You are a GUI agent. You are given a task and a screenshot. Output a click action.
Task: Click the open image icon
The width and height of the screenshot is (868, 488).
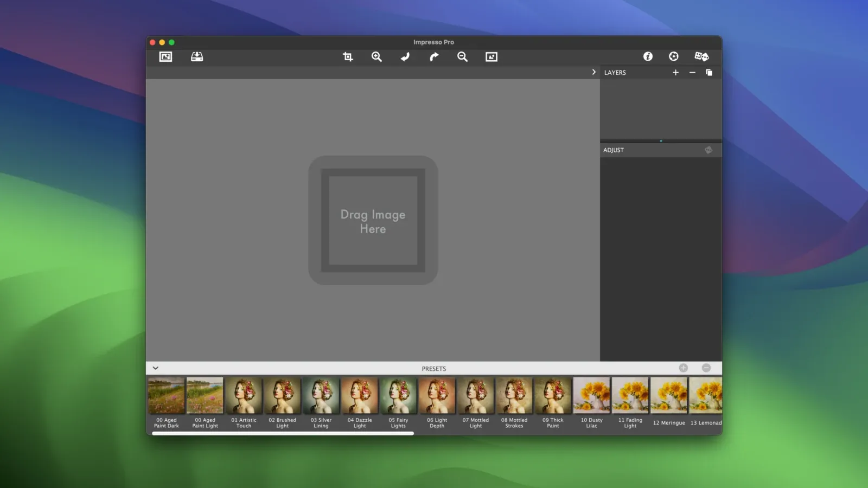(x=165, y=57)
